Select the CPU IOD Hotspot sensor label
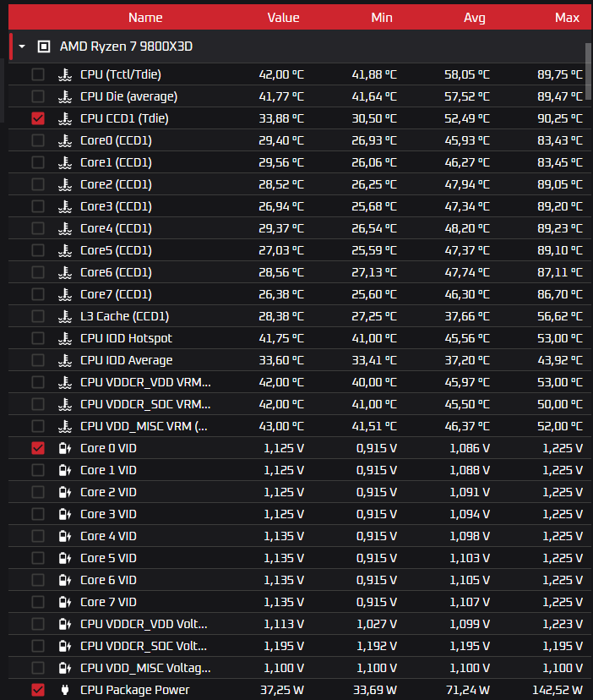593x700 pixels. 126,338
